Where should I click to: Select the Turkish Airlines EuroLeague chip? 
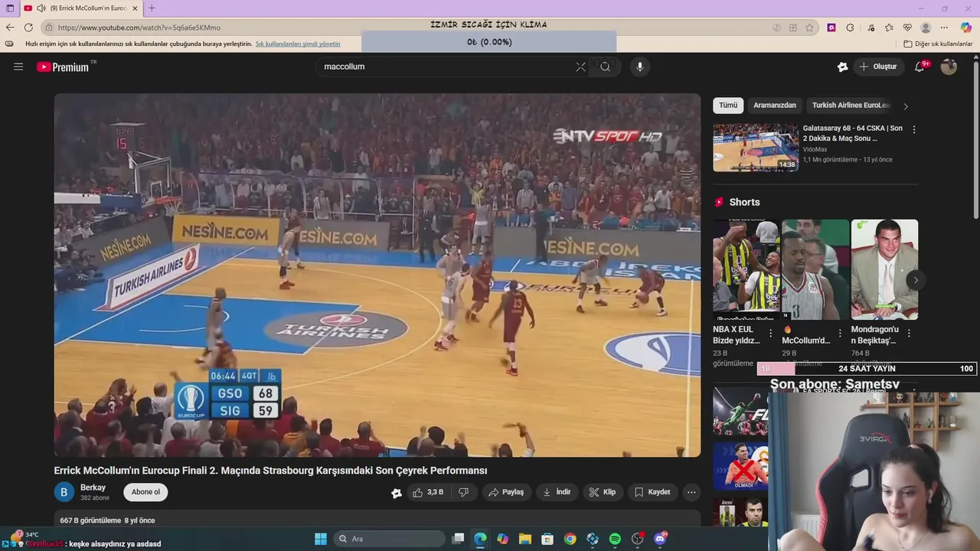tap(851, 106)
